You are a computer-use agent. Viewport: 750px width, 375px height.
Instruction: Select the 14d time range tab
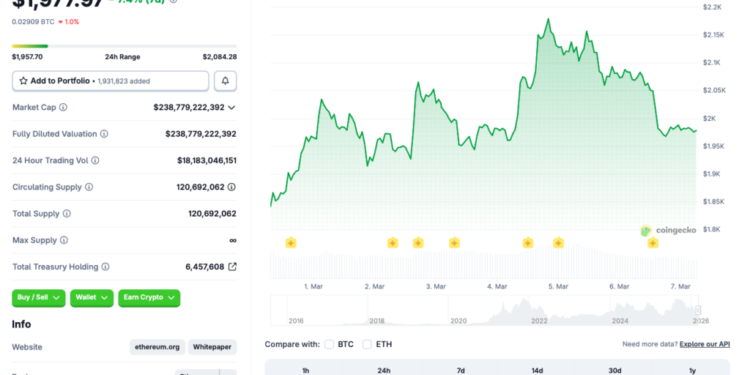click(538, 370)
